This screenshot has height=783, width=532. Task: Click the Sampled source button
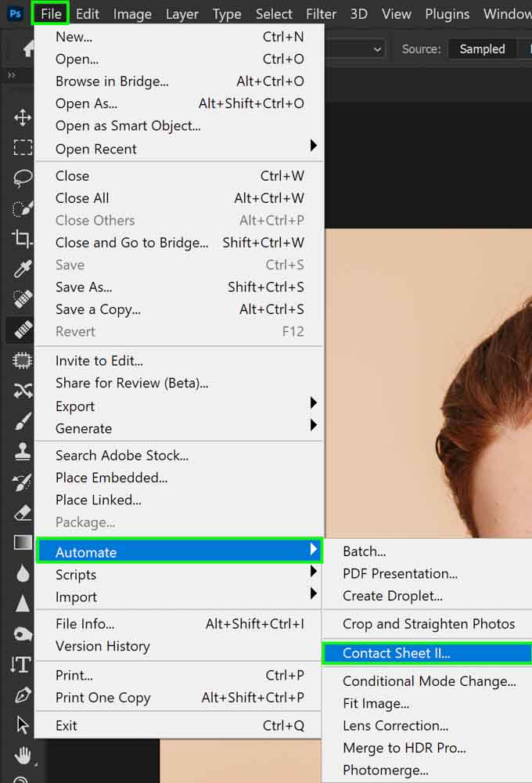pyautogui.click(x=482, y=49)
